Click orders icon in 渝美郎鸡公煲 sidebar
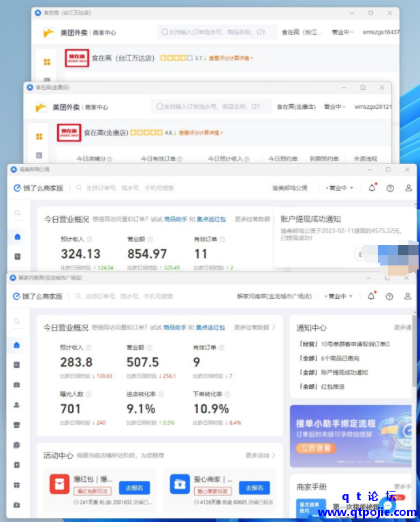 [18, 257]
